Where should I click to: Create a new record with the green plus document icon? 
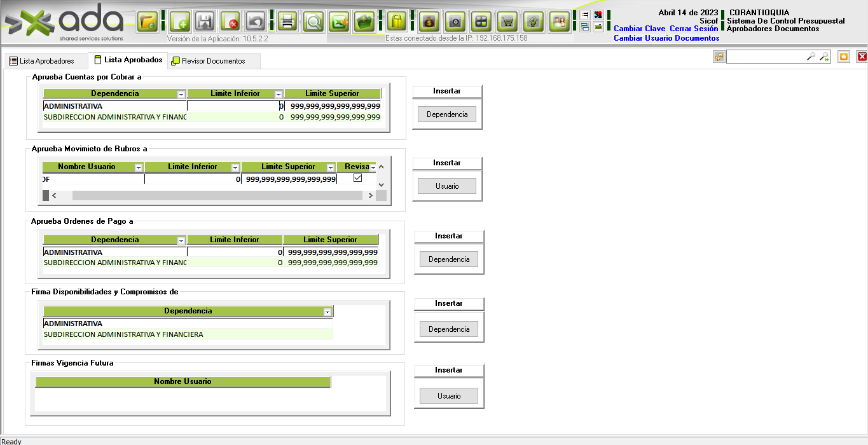click(181, 22)
